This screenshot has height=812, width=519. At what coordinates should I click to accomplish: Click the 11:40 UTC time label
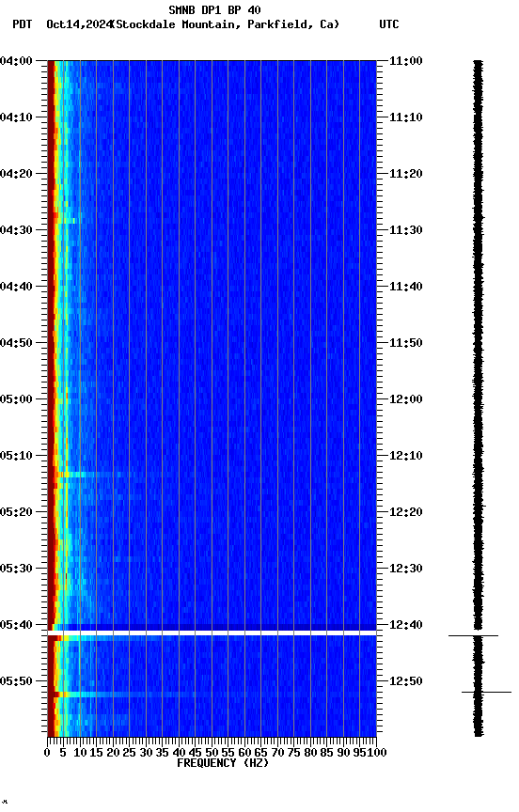point(406,287)
